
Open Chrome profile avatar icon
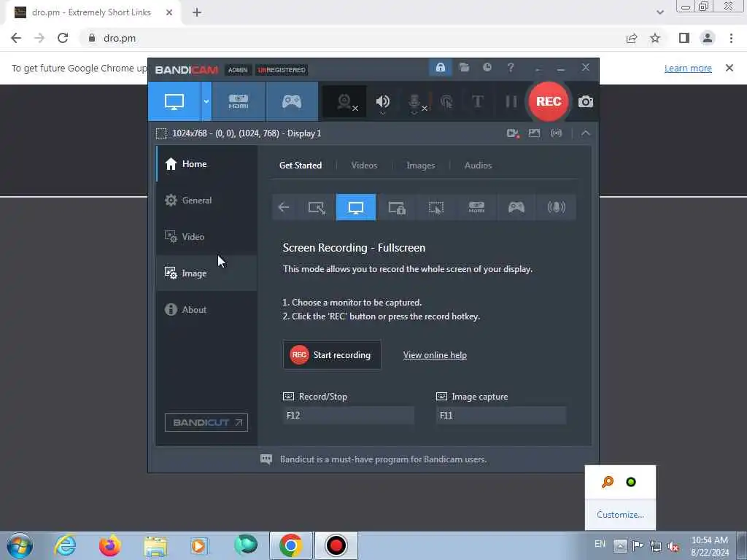pyautogui.click(x=708, y=38)
